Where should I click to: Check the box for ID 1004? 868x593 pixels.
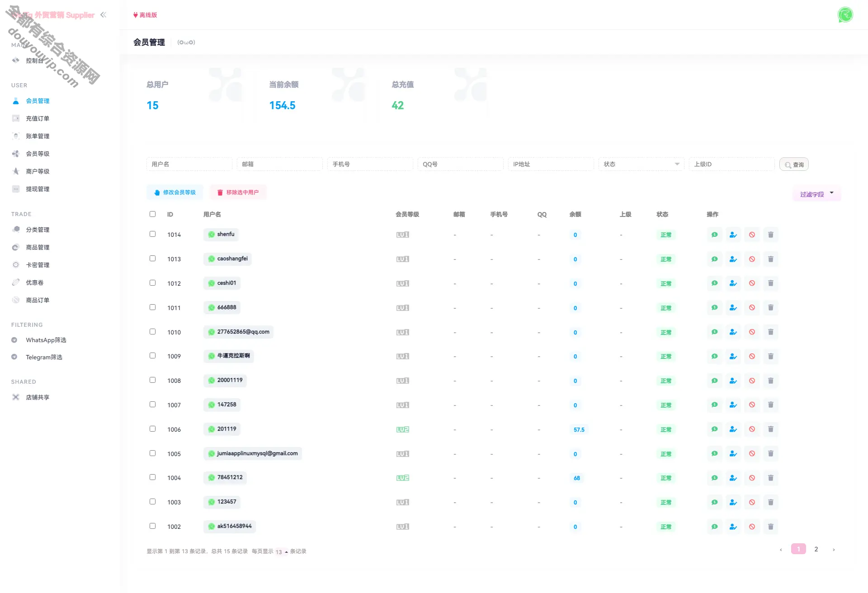(x=153, y=477)
